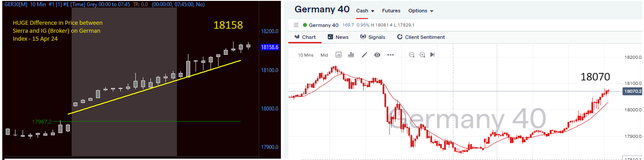Open the Client Sentiment tab

[x=421, y=37]
